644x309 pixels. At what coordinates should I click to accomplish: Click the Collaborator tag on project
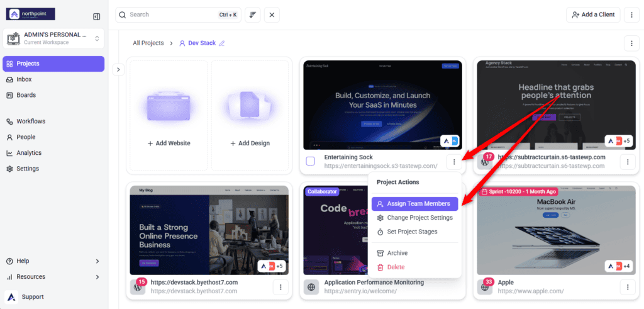pos(323,191)
